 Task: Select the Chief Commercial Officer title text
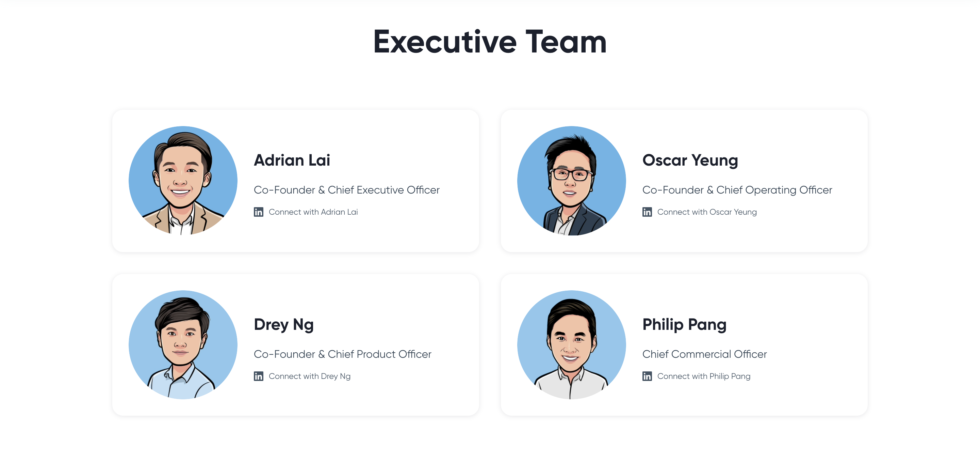point(705,354)
